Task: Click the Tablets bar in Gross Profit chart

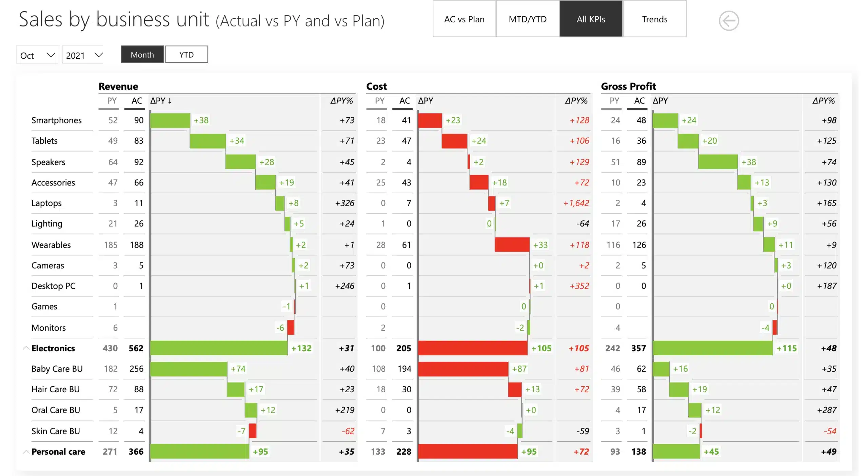Action: 688,141
